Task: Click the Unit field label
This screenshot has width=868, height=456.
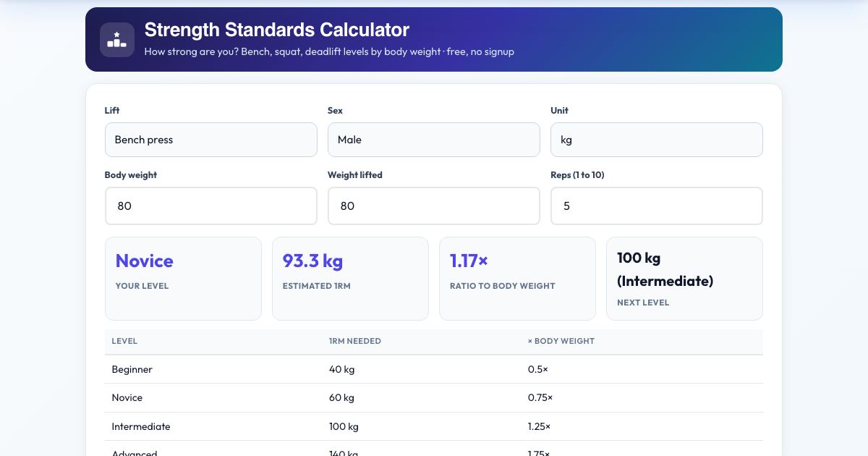Action: [559, 111]
